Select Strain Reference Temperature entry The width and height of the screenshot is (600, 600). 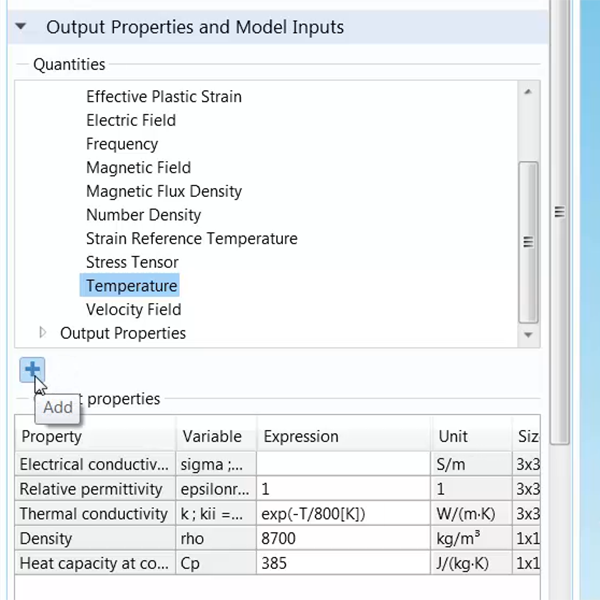191,239
